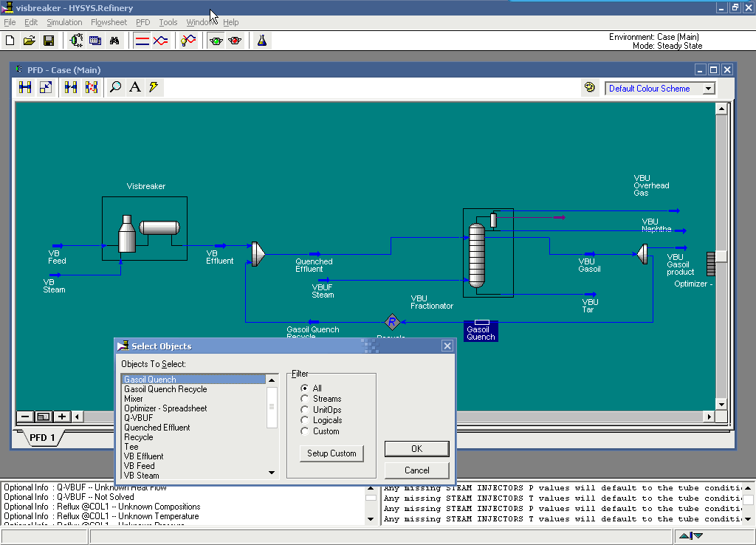Screen dimensions: 756x545
Task: Open the PFD menu
Action: pyautogui.click(x=142, y=22)
